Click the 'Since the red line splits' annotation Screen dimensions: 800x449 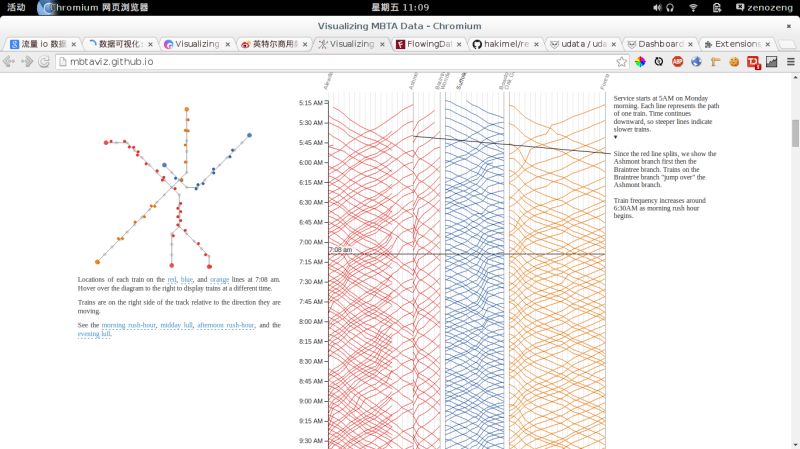click(x=665, y=169)
